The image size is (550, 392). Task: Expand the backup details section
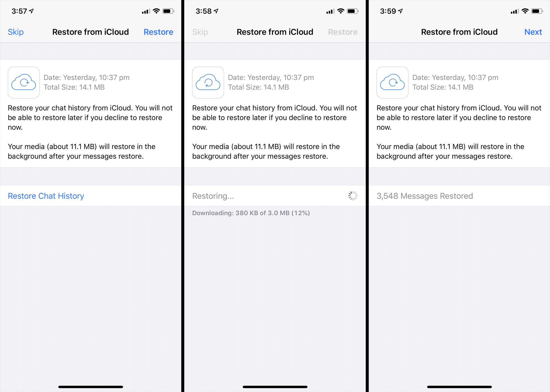tap(91, 82)
